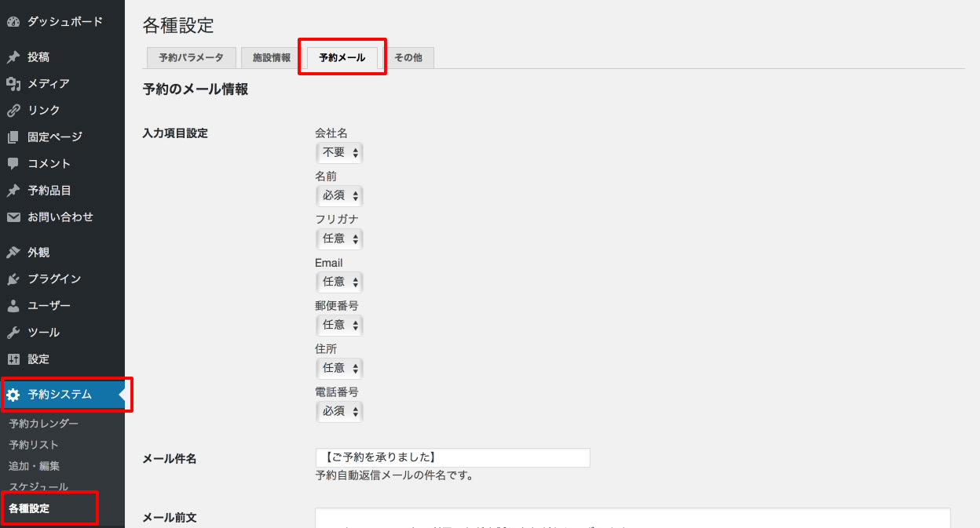
Task: Open the 追加・編集 submenu link
Action: (35, 466)
